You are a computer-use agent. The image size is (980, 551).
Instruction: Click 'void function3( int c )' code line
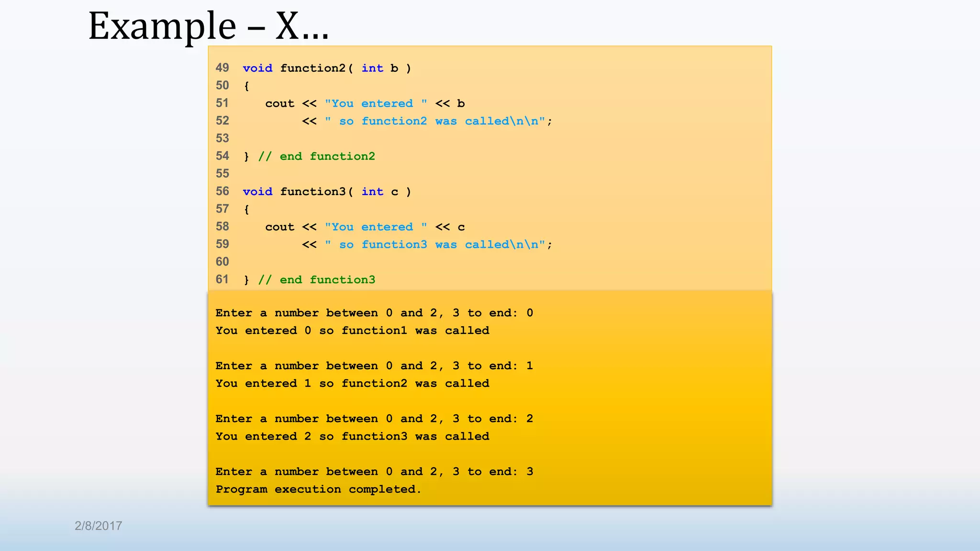327,192
